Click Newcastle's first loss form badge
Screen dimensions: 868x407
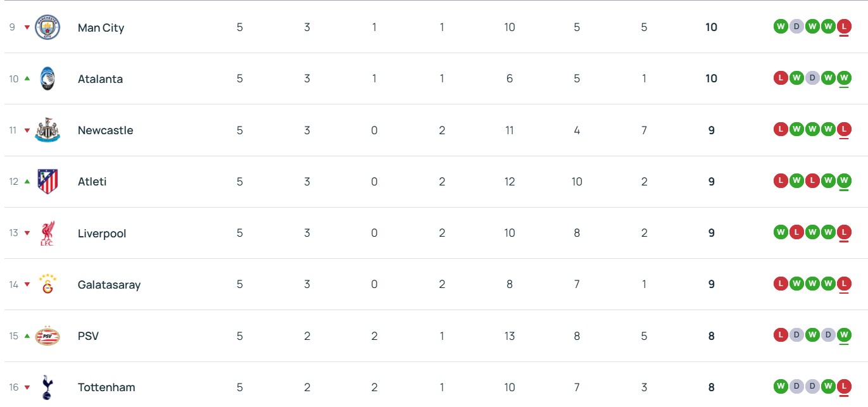[781, 129]
